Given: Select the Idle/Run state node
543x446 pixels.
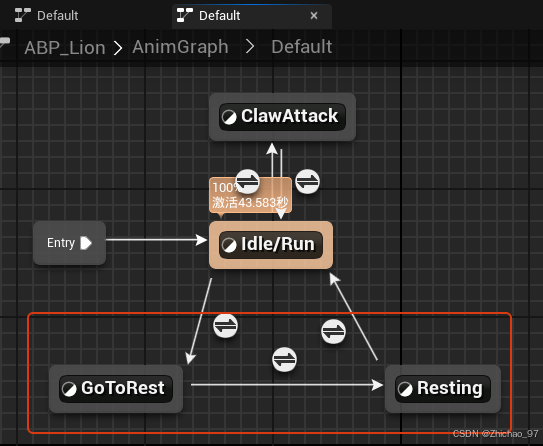Looking at the screenshot, I should 271,244.
